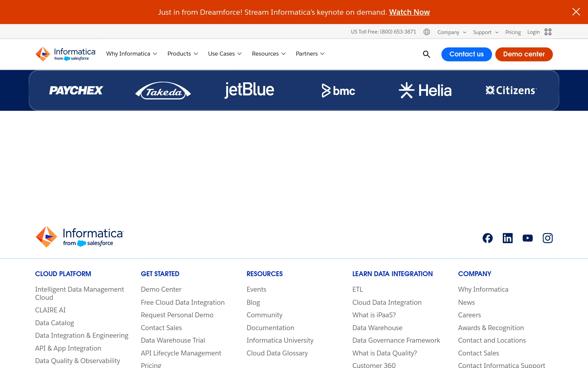This screenshot has height=368, width=588.
Task: Select the Paychex customer logo
Action: click(76, 90)
